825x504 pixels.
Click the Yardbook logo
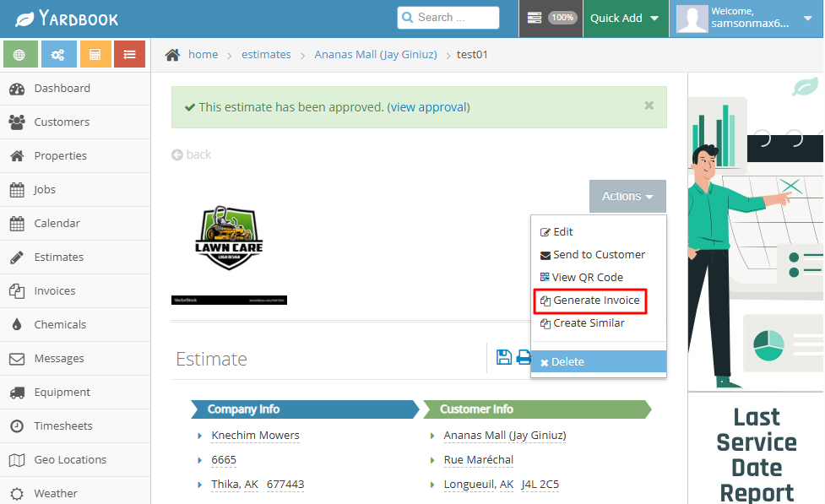pyautogui.click(x=67, y=19)
